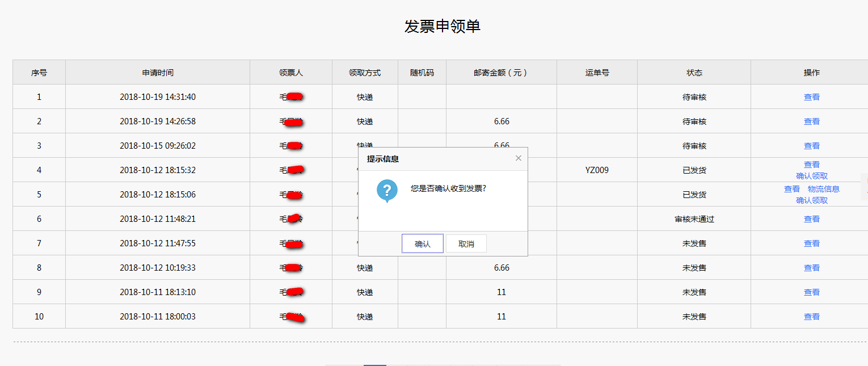This screenshot has height=366, width=868.
Task: Click 确认 button in the dialog
Action: click(423, 244)
